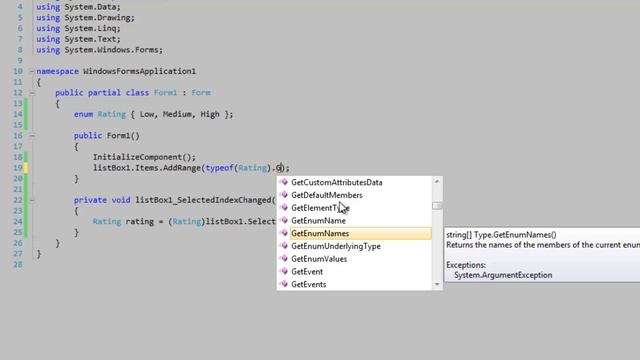Image resolution: width=640 pixels, height=360 pixels.
Task: Place cursor on 'using System.Drawing;' line
Action: (85, 18)
